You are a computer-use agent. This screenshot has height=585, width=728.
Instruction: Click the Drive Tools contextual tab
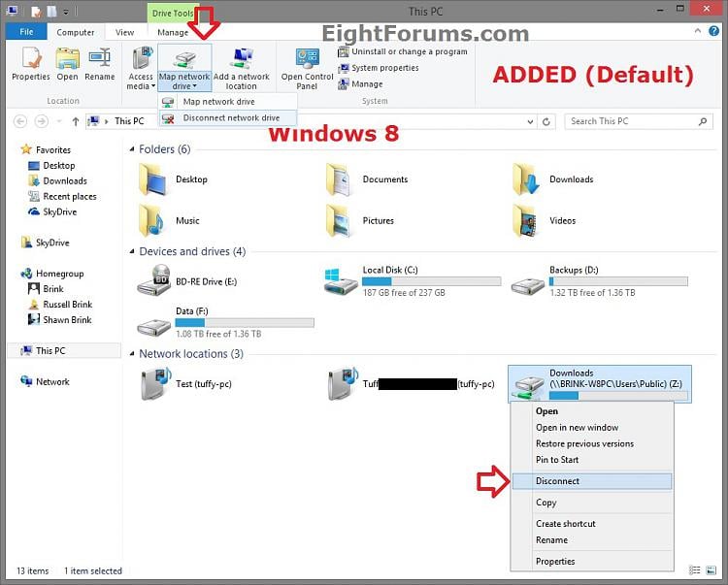pyautogui.click(x=173, y=13)
